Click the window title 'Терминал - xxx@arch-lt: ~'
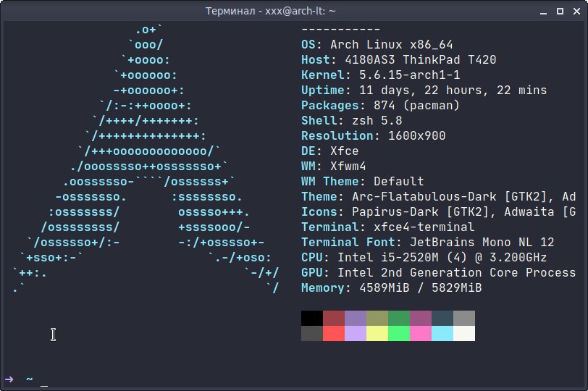This screenshot has width=588, height=391. (270, 11)
